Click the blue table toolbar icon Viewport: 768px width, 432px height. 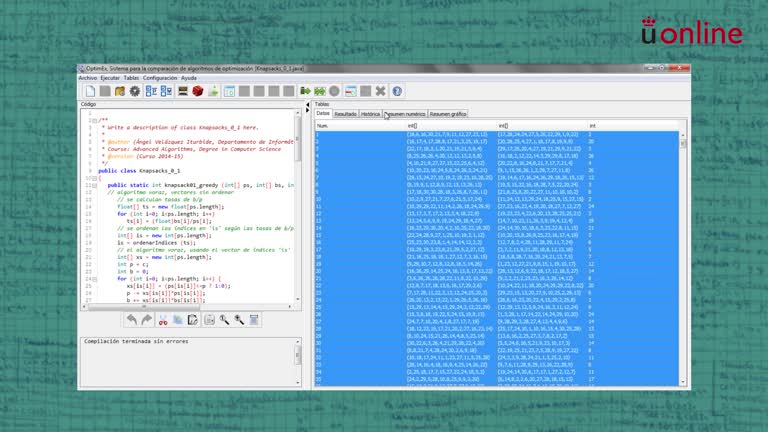(229, 91)
